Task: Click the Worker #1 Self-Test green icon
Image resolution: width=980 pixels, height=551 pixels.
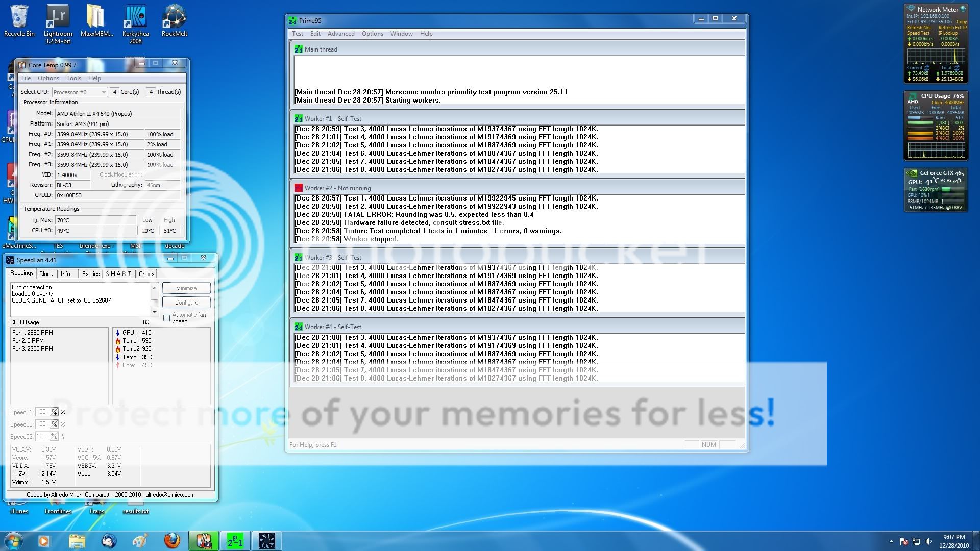Action: [x=299, y=118]
